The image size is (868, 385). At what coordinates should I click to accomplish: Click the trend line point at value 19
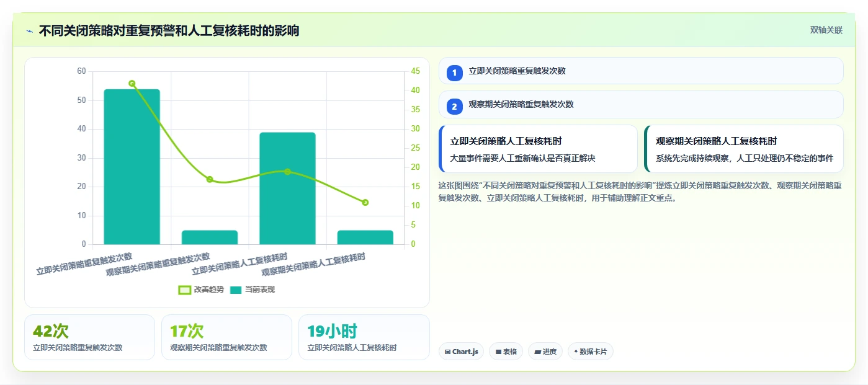[x=287, y=172]
